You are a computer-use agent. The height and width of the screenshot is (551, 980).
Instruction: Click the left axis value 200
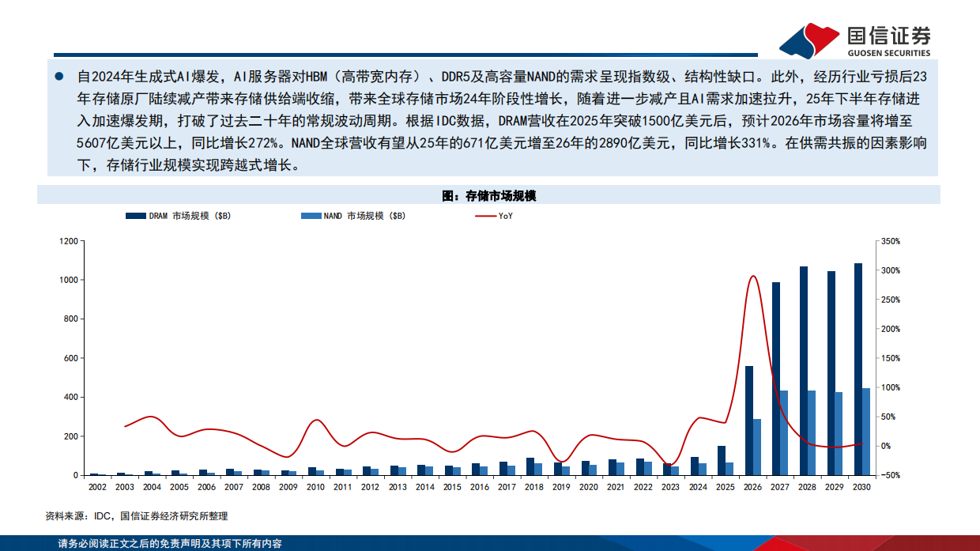click(71, 436)
